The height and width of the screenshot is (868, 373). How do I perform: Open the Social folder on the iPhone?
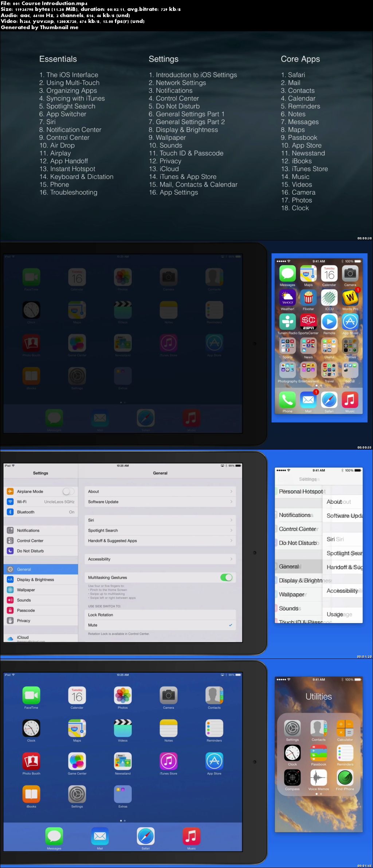[x=350, y=370]
